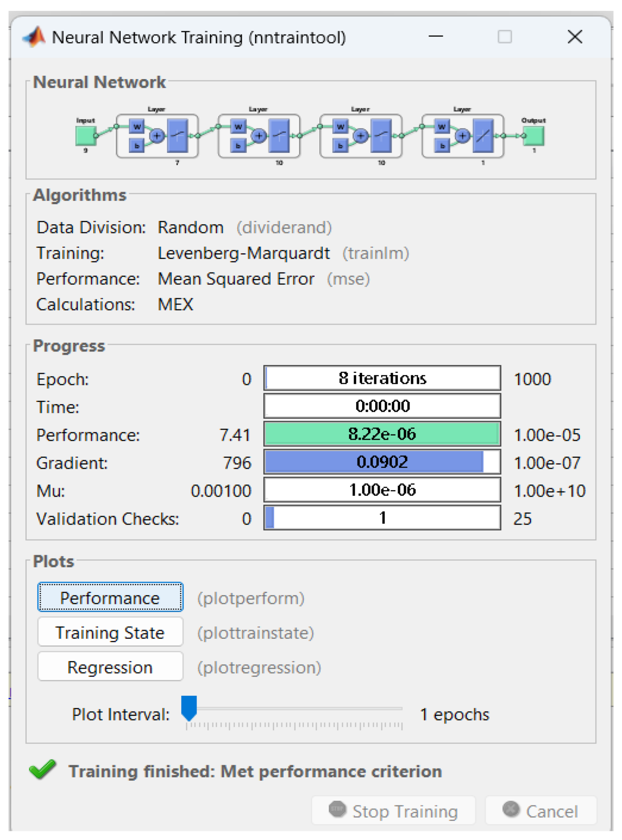Viewport: 622px width, 840px height.
Task: Click the linear transfer function block in last layer
Action: click(483, 135)
